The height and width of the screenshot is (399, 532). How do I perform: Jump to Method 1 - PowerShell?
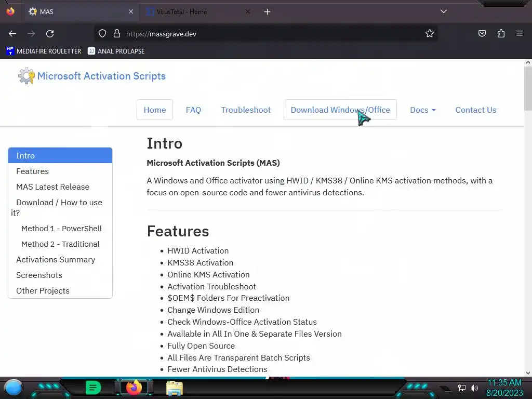click(x=61, y=229)
